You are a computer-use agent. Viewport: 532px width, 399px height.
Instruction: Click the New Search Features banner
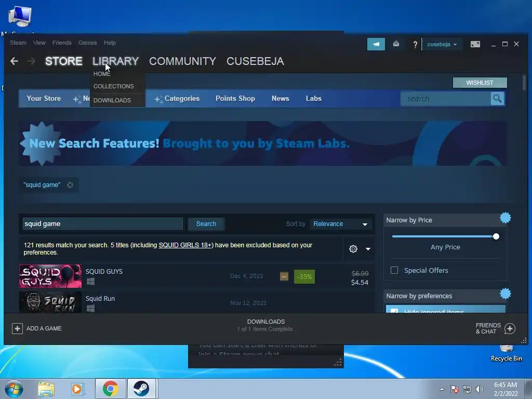click(263, 143)
